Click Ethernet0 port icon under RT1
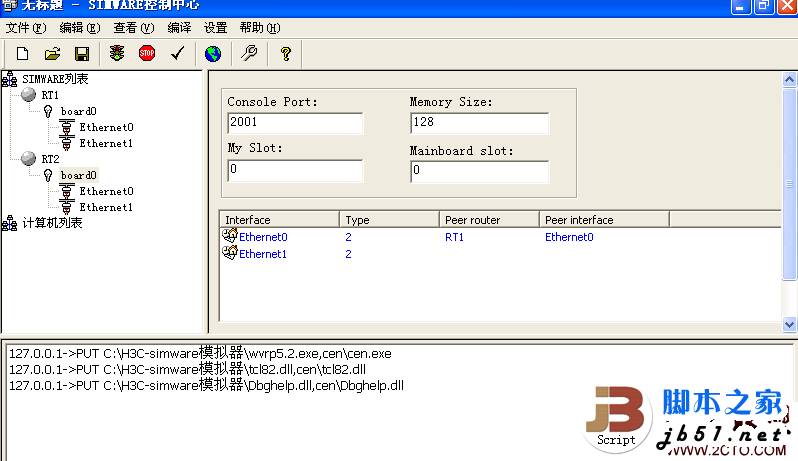Viewport: 798px width, 461px height. click(67, 127)
